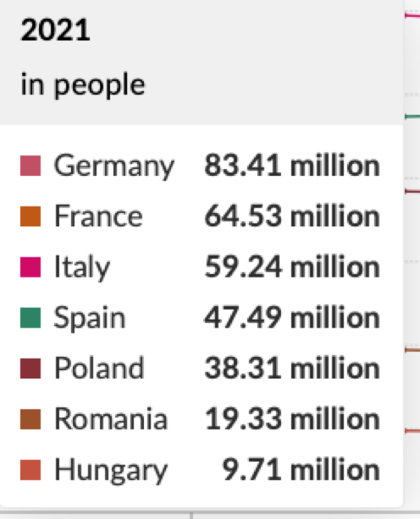420x519 pixels.
Task: Select the Poland dark red swatch
Action: point(31,369)
